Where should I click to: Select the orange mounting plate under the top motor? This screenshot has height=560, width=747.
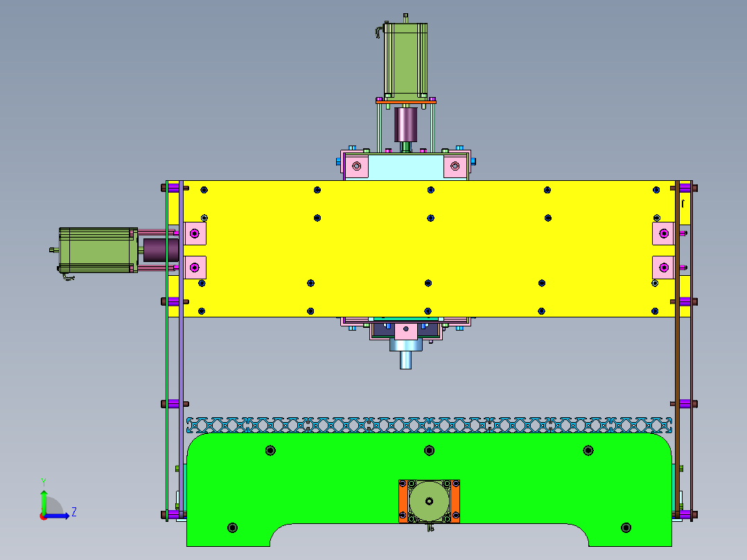(405, 100)
